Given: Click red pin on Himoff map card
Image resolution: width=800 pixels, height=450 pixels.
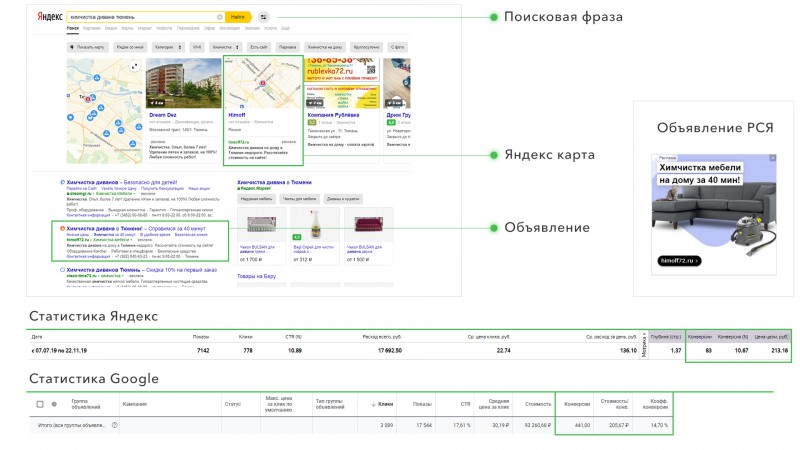Looking at the screenshot, I should (263, 83).
